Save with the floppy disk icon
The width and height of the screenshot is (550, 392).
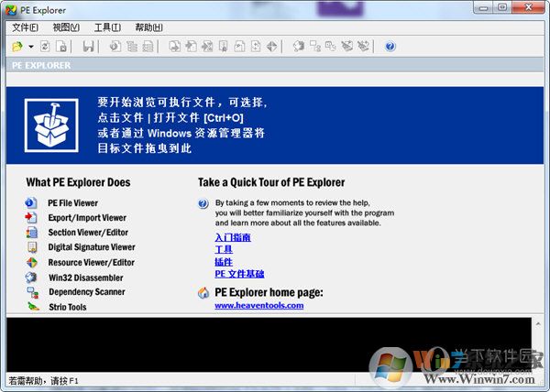click(88, 46)
